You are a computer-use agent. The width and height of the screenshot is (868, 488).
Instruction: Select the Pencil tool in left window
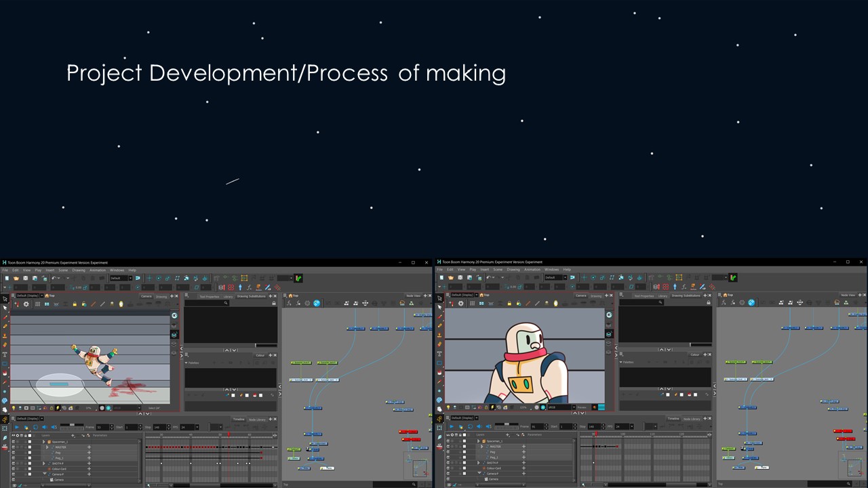[x=5, y=326]
